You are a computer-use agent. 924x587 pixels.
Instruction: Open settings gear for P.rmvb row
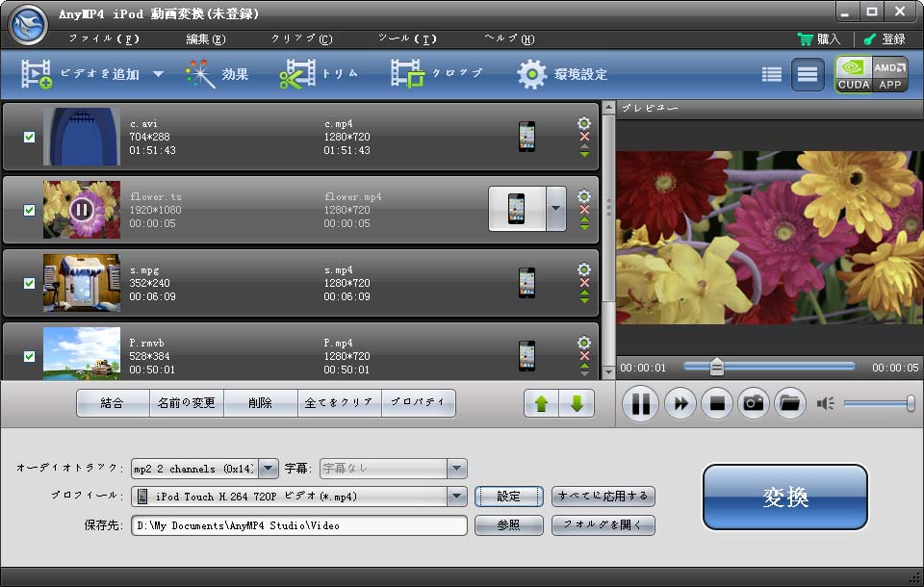(584, 343)
